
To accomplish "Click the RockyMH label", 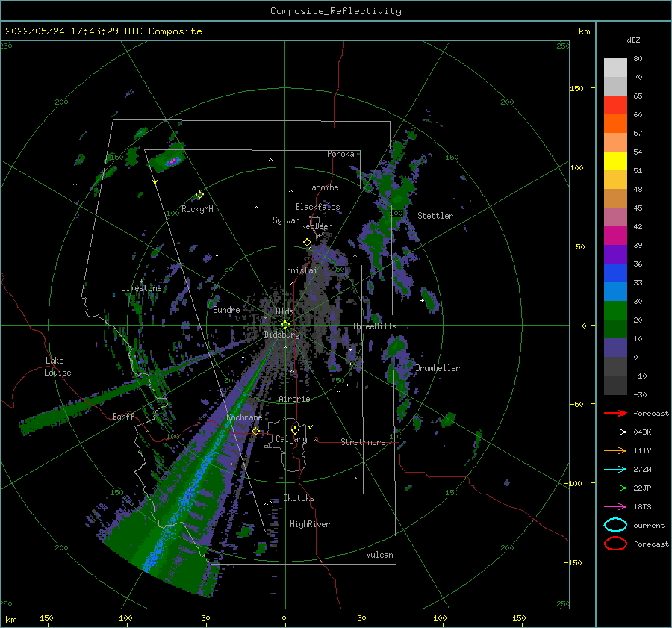I will (197, 209).
